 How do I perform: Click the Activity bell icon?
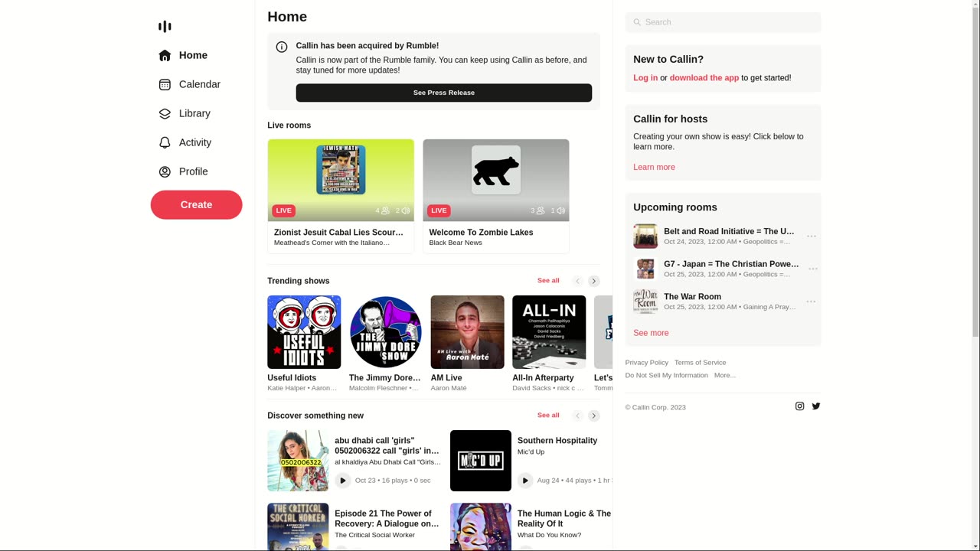pos(165,142)
